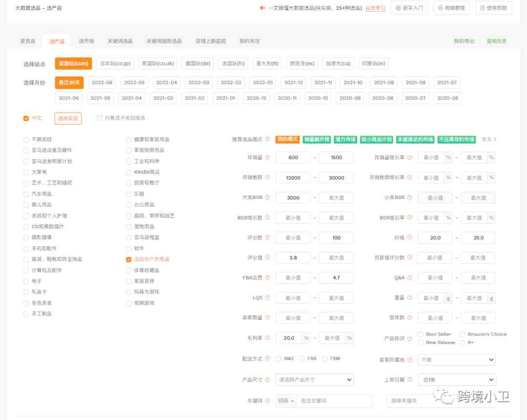The width and height of the screenshot is (527, 420).
Task: Select the 德国站(de) site button
Action: point(198,63)
